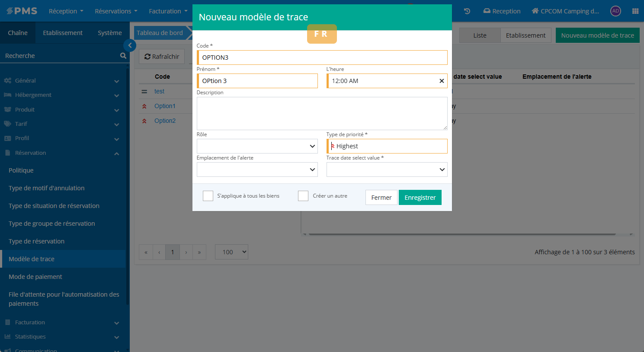Image resolution: width=644 pixels, height=352 pixels.
Task: Open the Emplacement de l'alerte dropdown
Action: point(257,170)
